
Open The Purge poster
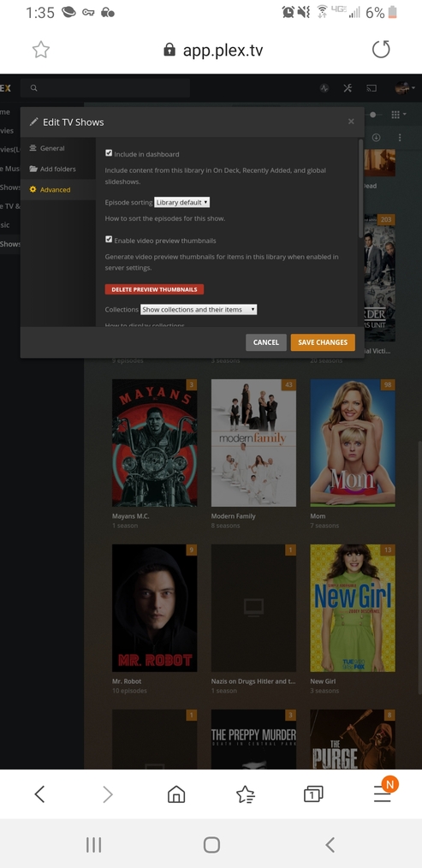tap(353, 739)
